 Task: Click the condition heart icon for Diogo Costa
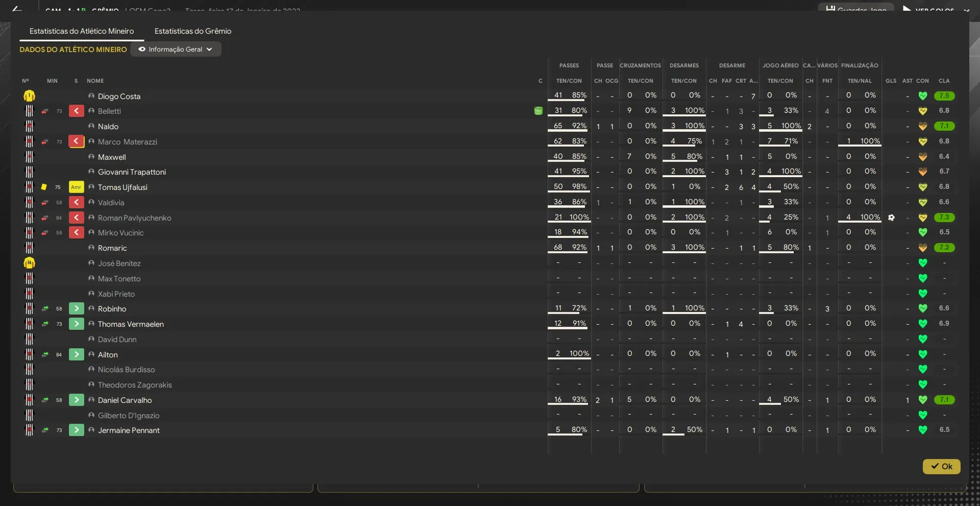click(x=923, y=95)
